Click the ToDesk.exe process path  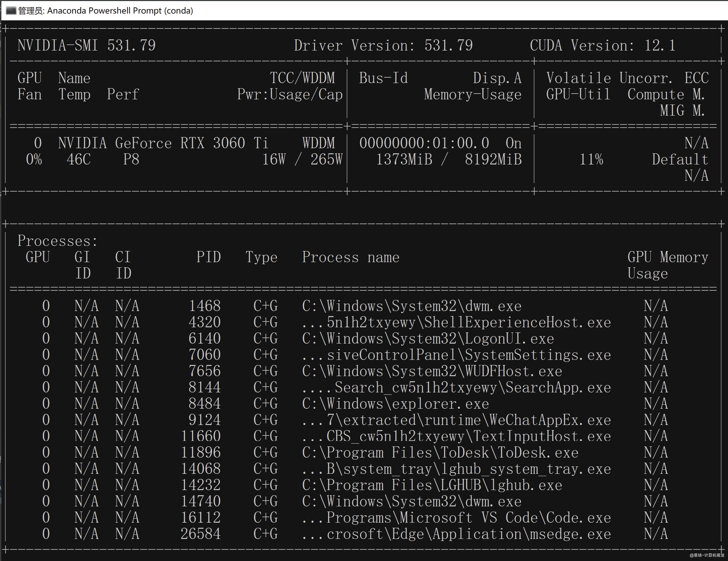[440, 452]
